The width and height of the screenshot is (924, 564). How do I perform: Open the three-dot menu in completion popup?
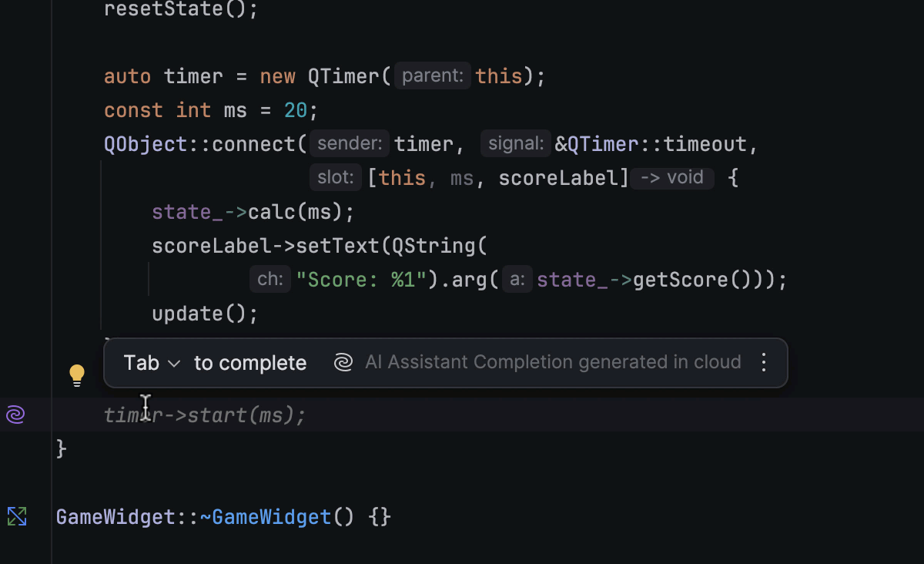click(764, 363)
